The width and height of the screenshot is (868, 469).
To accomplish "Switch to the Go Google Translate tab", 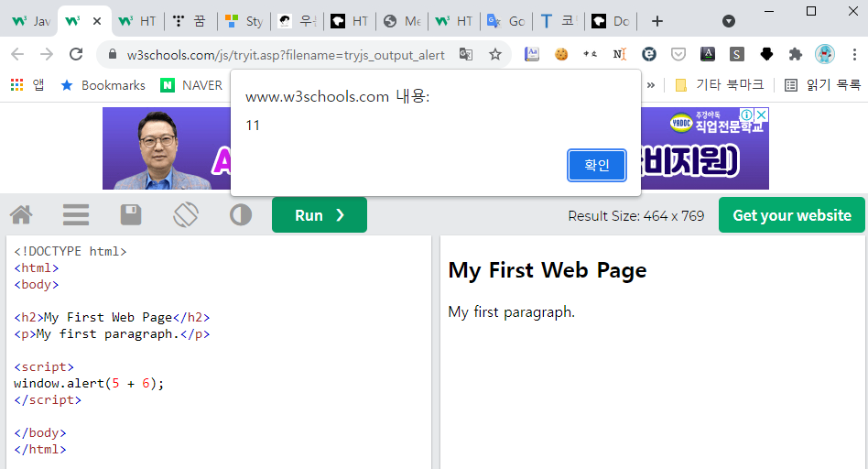I will tap(506, 21).
